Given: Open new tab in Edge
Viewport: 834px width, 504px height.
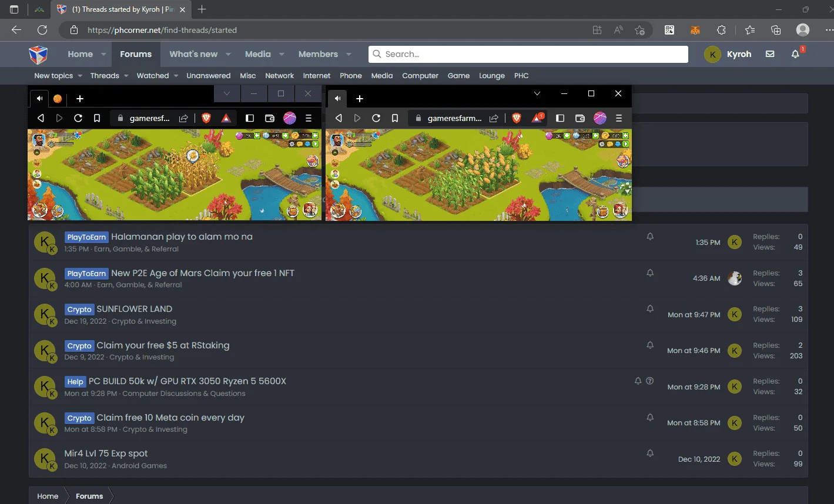Looking at the screenshot, I should click(x=202, y=9).
